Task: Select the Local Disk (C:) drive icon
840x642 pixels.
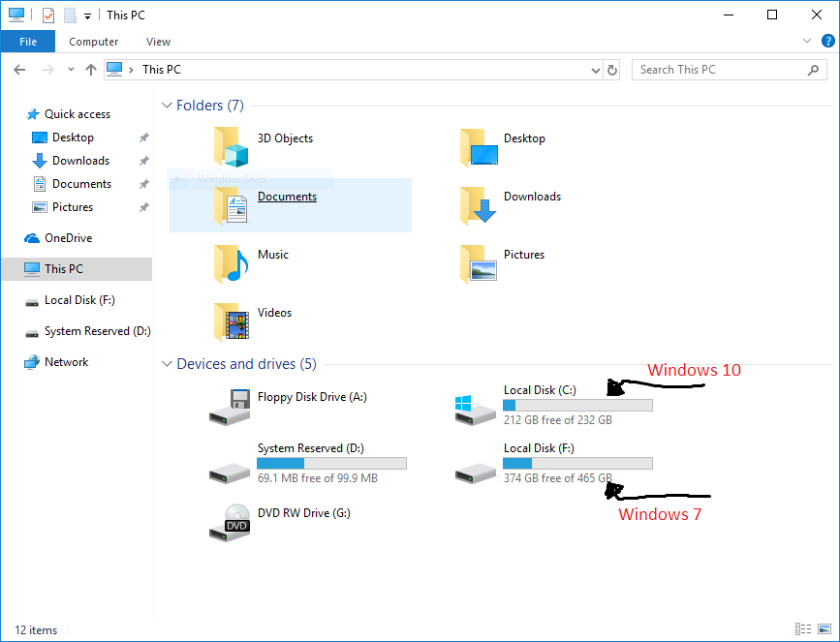Action: [x=475, y=411]
